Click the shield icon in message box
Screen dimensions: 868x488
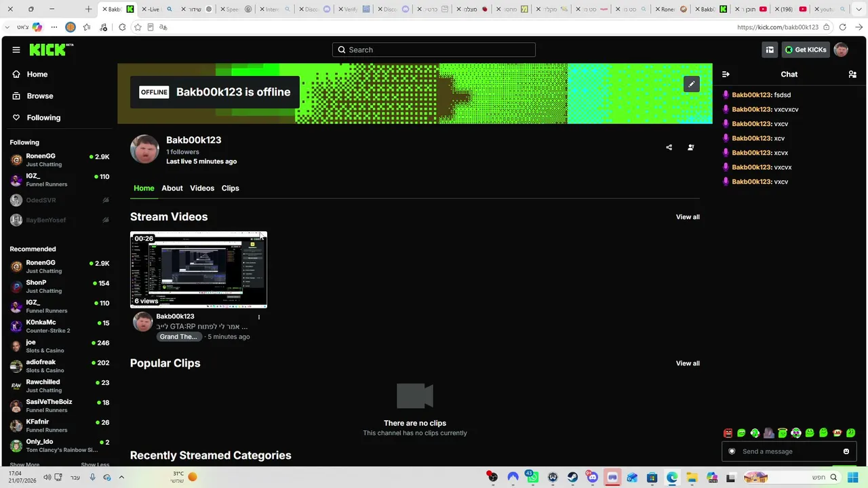[x=732, y=451]
